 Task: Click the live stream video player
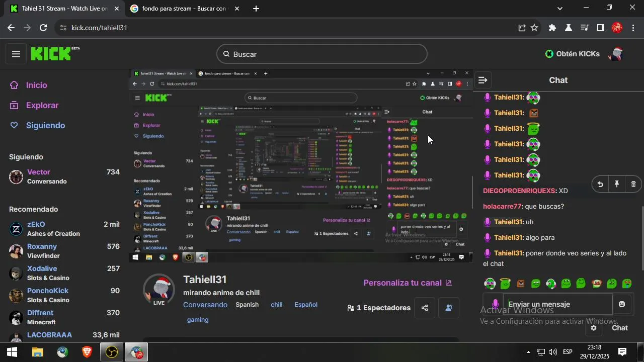tap(301, 165)
